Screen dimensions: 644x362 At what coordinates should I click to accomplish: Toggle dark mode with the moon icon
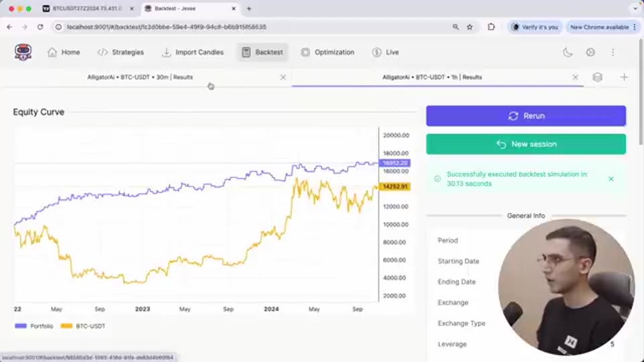click(x=568, y=52)
